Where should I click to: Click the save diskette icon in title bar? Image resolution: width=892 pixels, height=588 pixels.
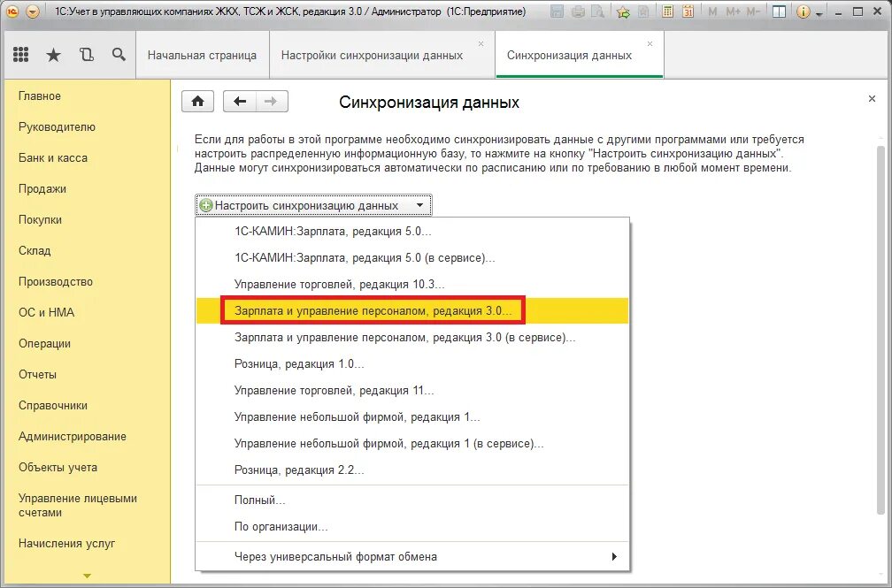coord(557,11)
